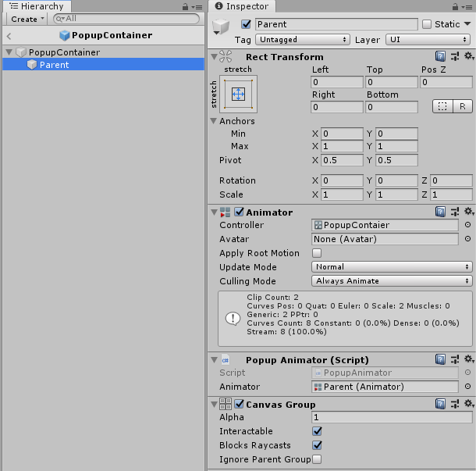Go back from prefab mode arrow
Image resolution: width=476 pixels, height=471 pixels.
pyautogui.click(x=9, y=36)
